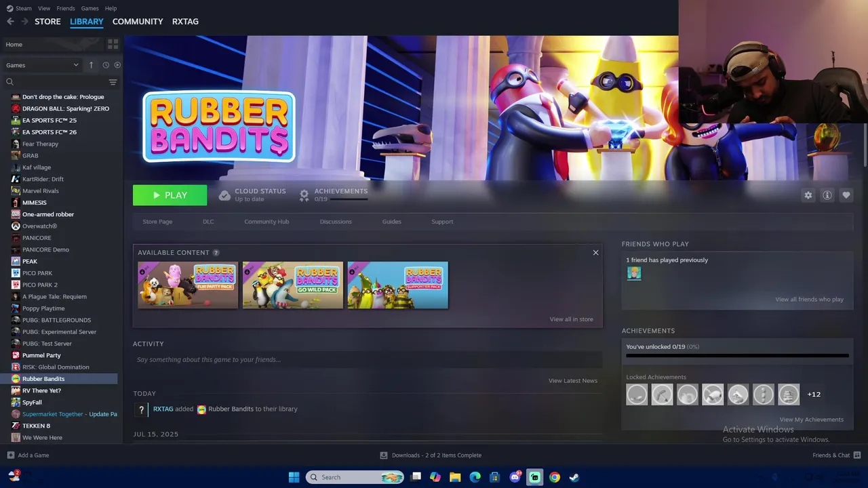Open the Community Hub link
Screen dimensions: 868x488
267,222
